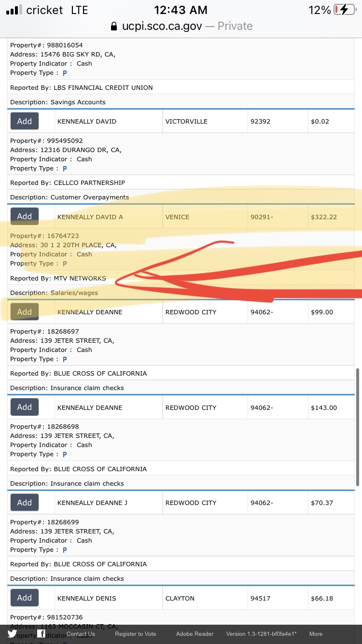Select the name KENNEALLY DENIS
The height and width of the screenshot is (644, 362).
87,599
